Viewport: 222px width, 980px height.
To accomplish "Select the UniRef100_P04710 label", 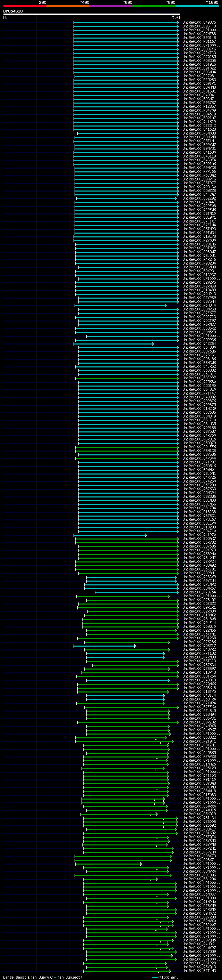I will 199,531.
